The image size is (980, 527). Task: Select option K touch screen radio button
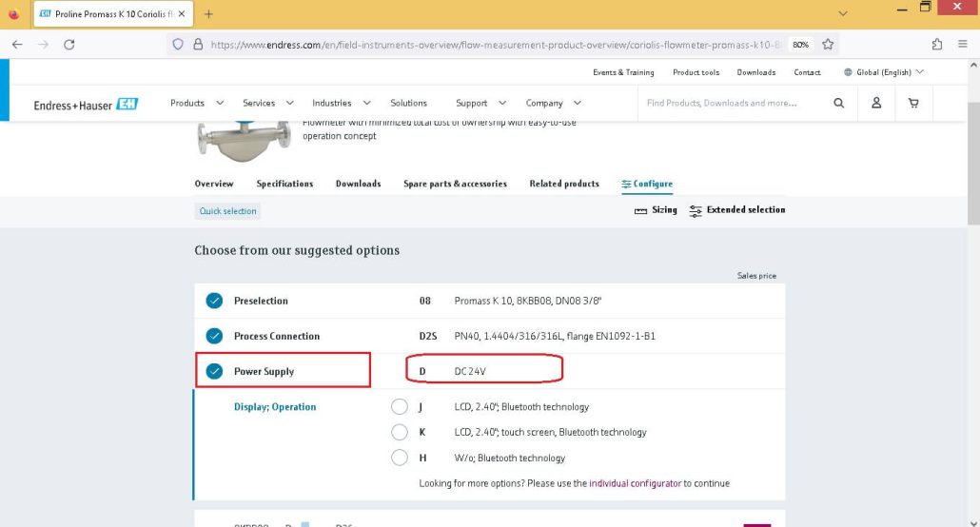pos(400,432)
